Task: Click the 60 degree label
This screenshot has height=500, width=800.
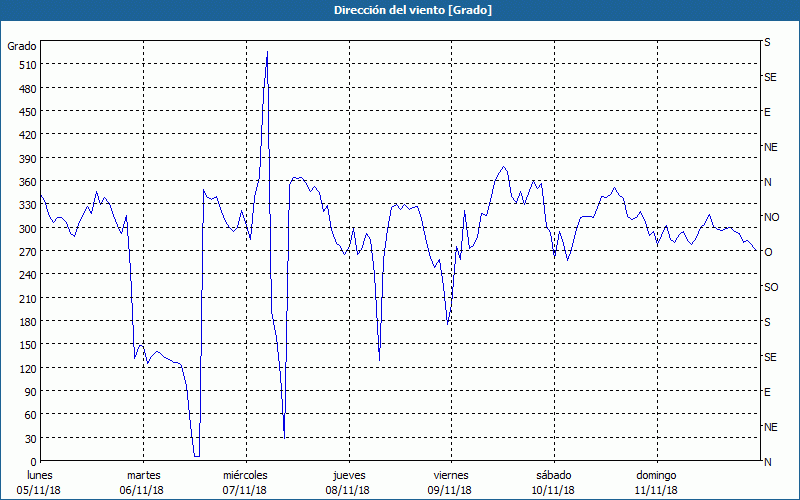Action: (x=30, y=415)
